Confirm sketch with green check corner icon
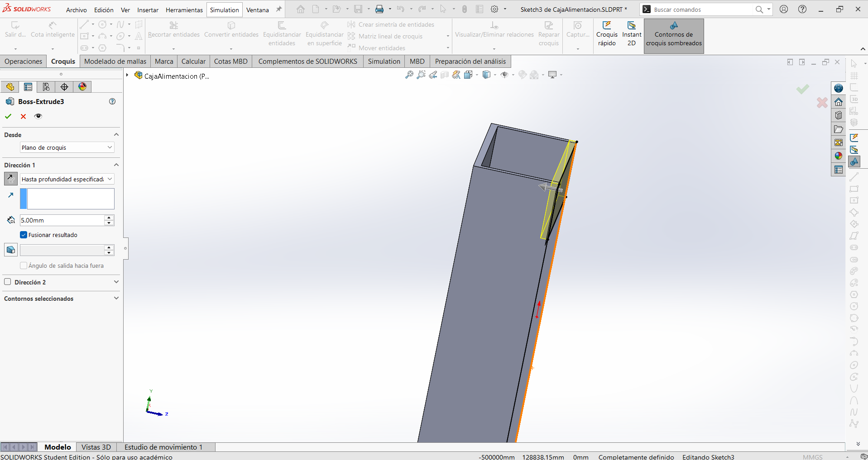The width and height of the screenshot is (868, 460). [x=803, y=89]
